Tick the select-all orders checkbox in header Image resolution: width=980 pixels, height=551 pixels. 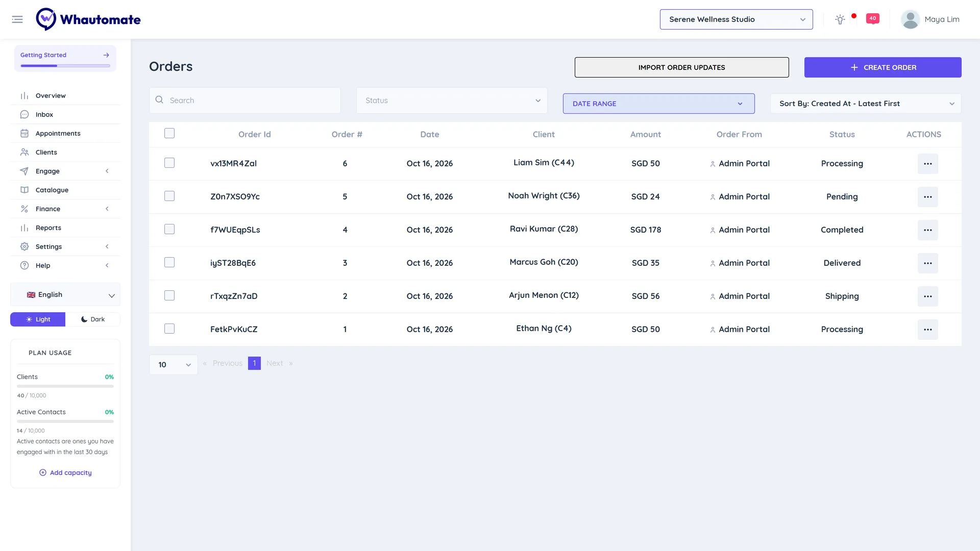[x=169, y=133]
